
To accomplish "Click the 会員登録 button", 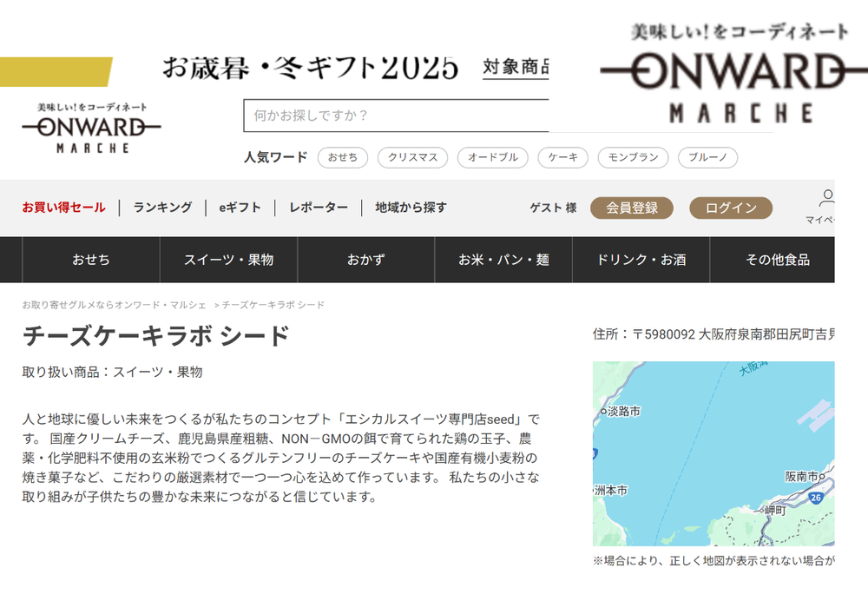I will pyautogui.click(x=632, y=208).
